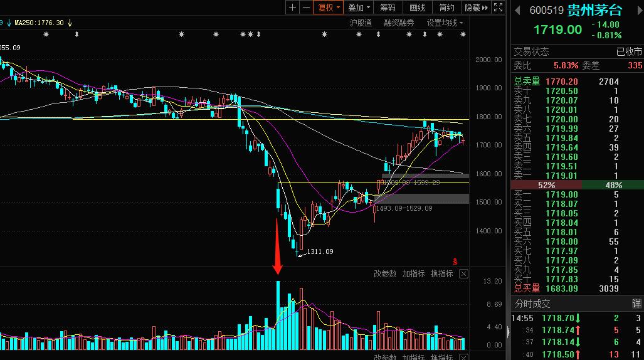Toggle the 简约 simple view mode
Screen dimensions: 644x360
click(447, 8)
